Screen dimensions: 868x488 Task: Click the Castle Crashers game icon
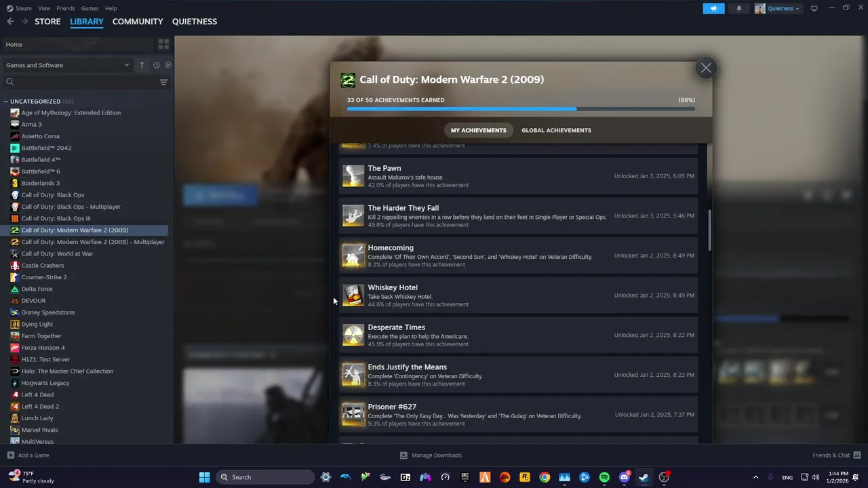point(15,265)
